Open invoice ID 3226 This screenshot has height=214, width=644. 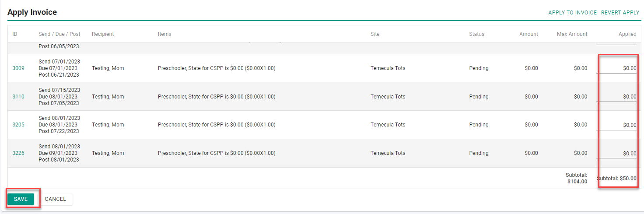click(18, 153)
